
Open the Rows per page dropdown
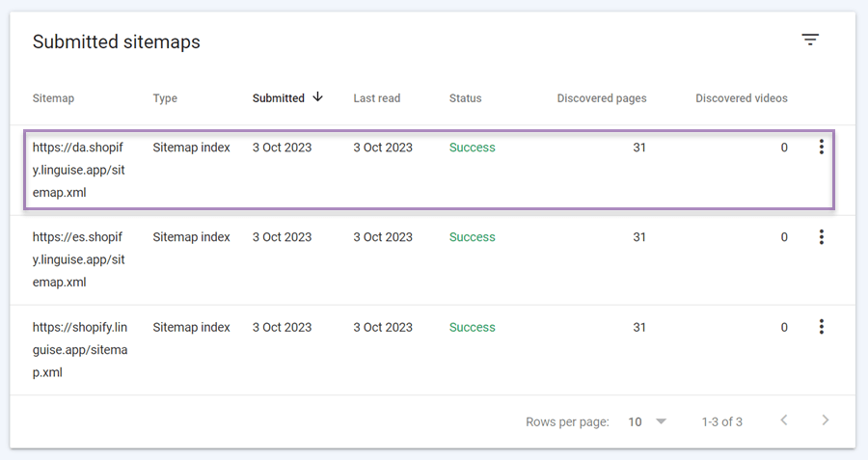(646, 421)
